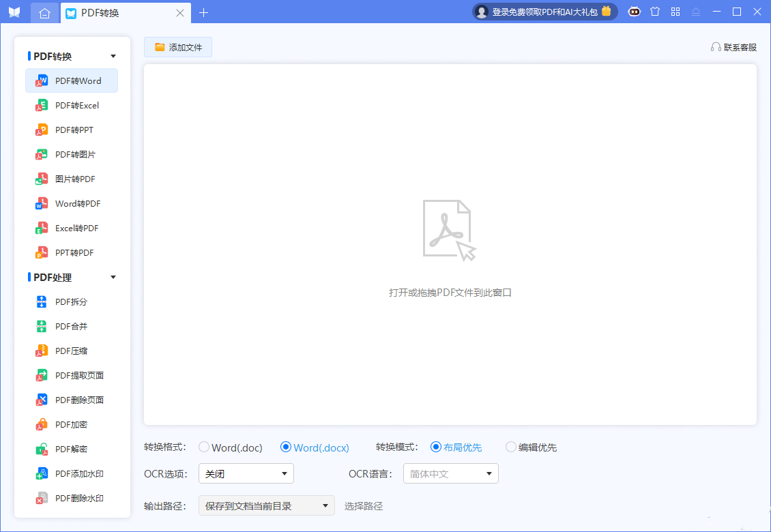Click the collapse-to-tray arrow icon
Viewport: 771px width, 532px height.
[x=696, y=12]
